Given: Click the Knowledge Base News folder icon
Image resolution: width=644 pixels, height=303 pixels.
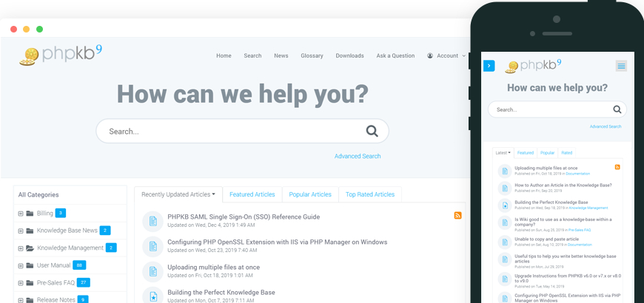Looking at the screenshot, I should [x=30, y=231].
